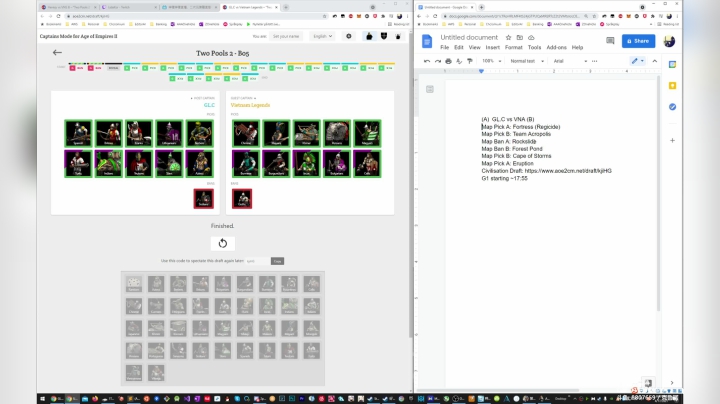720x404 pixels.
Task: Print the Google document
Action: (449, 61)
